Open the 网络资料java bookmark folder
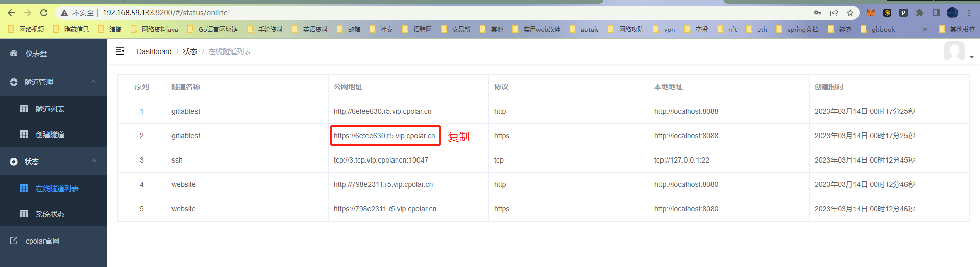This screenshot has height=267, width=980. point(154,29)
